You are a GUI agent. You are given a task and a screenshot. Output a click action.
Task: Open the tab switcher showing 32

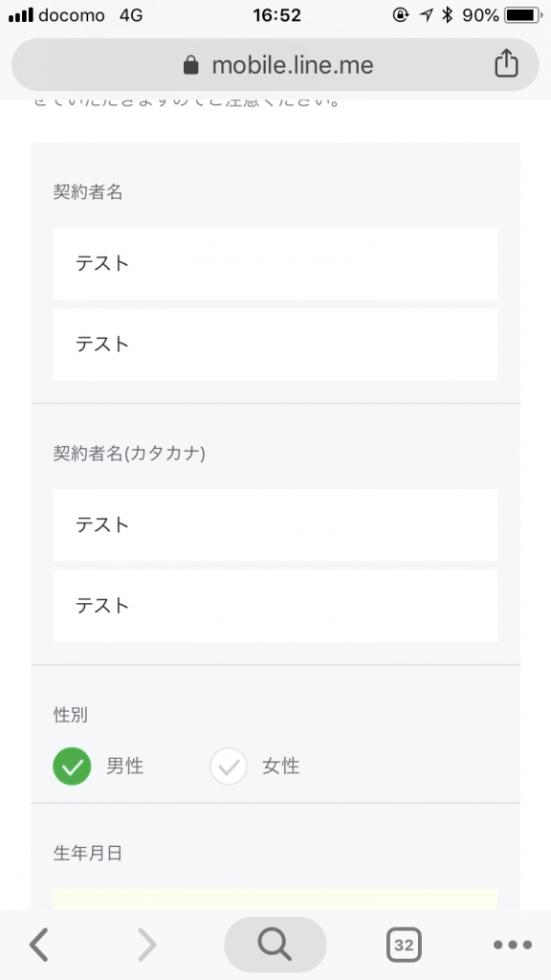point(404,945)
